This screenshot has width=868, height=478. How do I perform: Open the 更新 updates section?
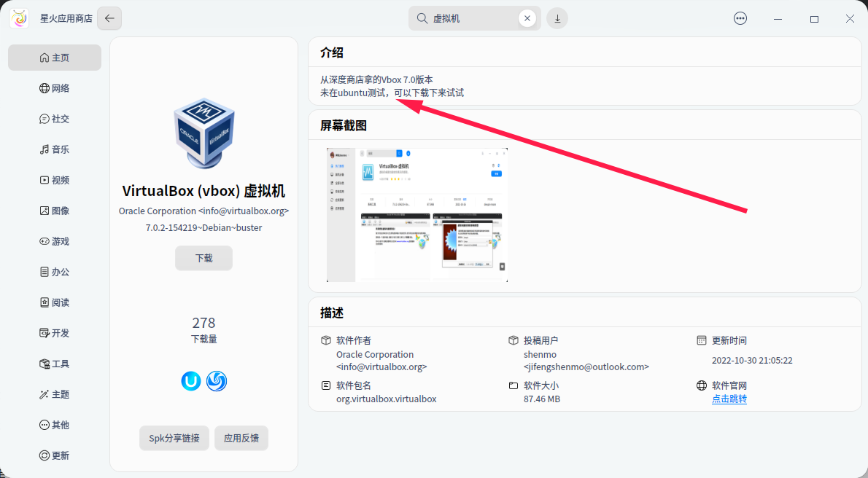pyautogui.click(x=55, y=455)
